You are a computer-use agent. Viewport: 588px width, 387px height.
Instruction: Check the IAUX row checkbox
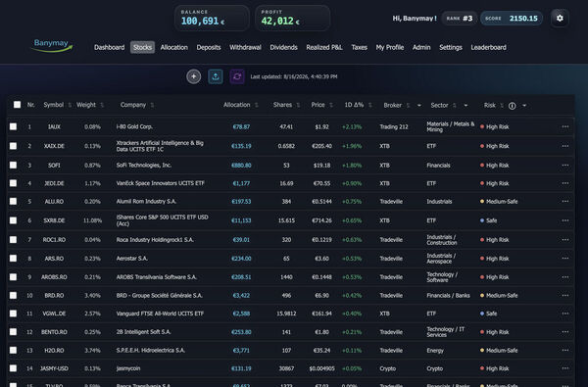(13, 126)
